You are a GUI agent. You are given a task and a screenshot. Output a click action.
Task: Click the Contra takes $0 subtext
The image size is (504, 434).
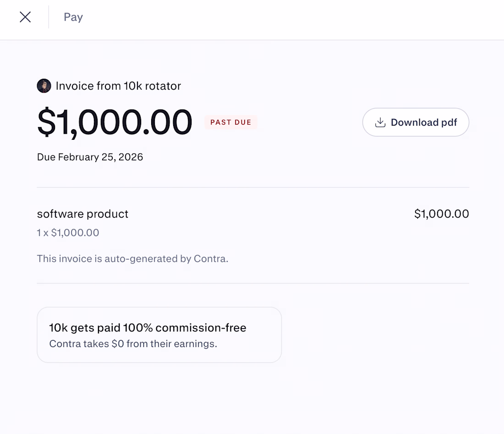click(x=133, y=344)
